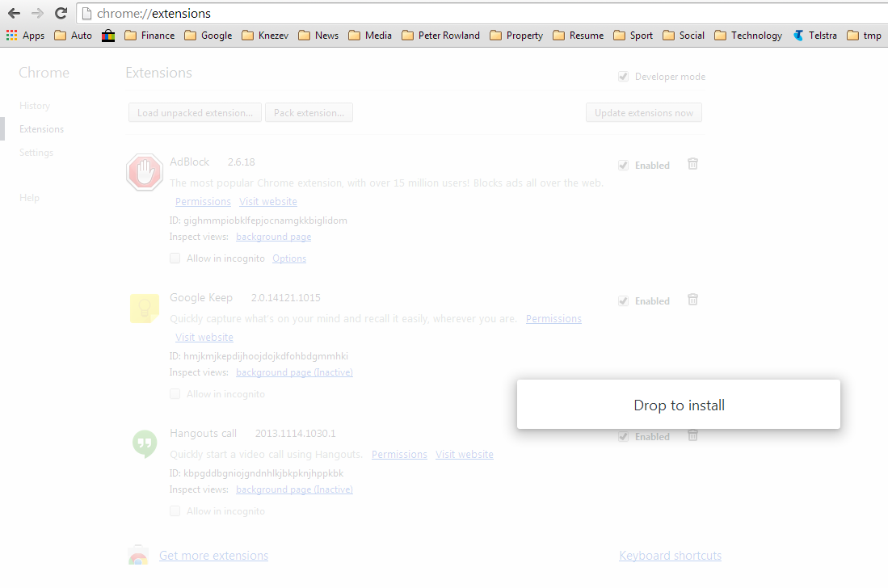Click the address bar showing chrome://extensions
Viewport: 888px width, 588px height.
coord(482,13)
